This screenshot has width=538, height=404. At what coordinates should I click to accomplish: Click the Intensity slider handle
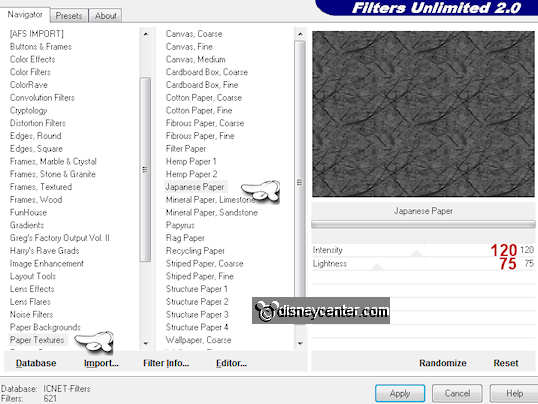417,253
